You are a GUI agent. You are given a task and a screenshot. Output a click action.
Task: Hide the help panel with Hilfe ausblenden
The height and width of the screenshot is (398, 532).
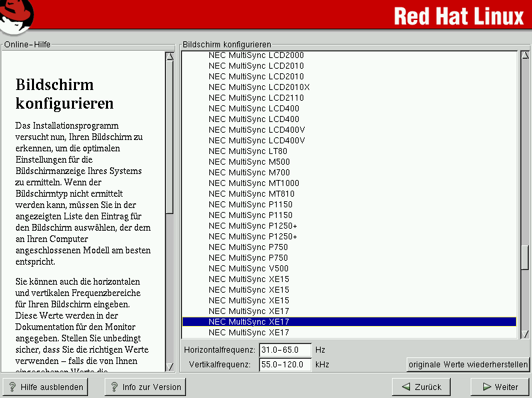click(46, 387)
